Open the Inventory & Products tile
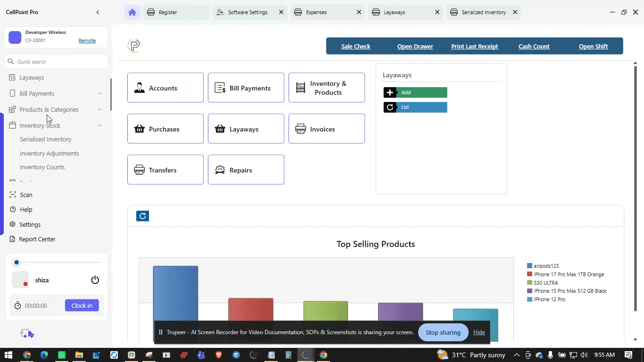644x362 pixels. 327,88
